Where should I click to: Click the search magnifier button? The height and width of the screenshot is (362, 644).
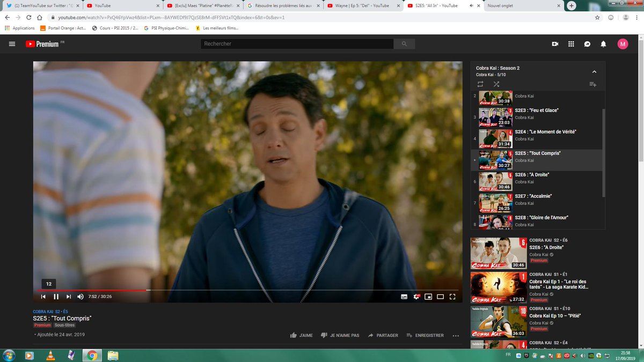point(404,44)
